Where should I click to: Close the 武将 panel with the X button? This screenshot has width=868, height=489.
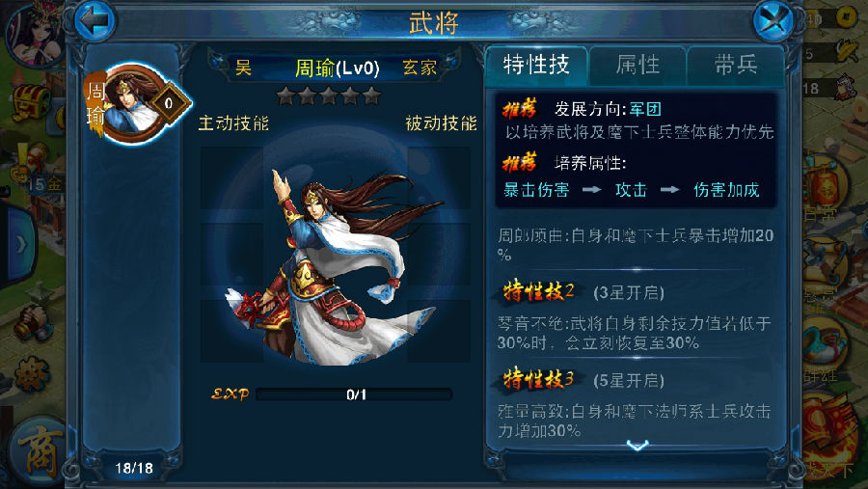[x=773, y=21]
